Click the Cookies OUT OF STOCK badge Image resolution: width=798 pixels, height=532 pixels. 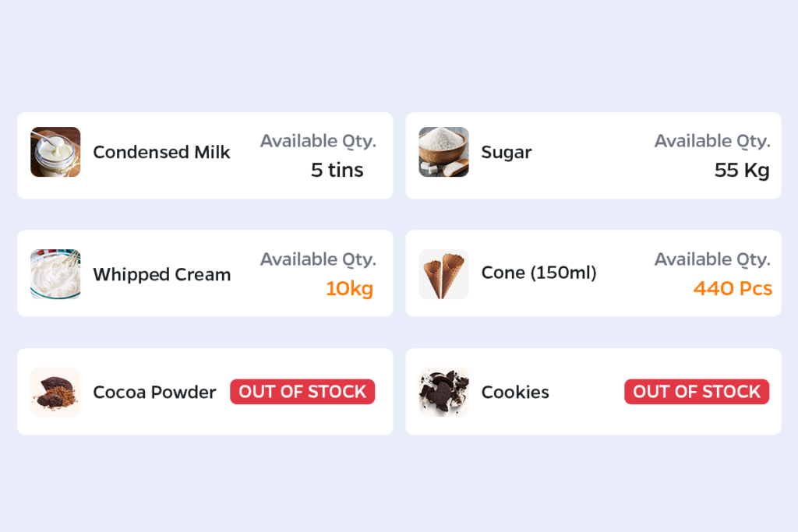(697, 392)
